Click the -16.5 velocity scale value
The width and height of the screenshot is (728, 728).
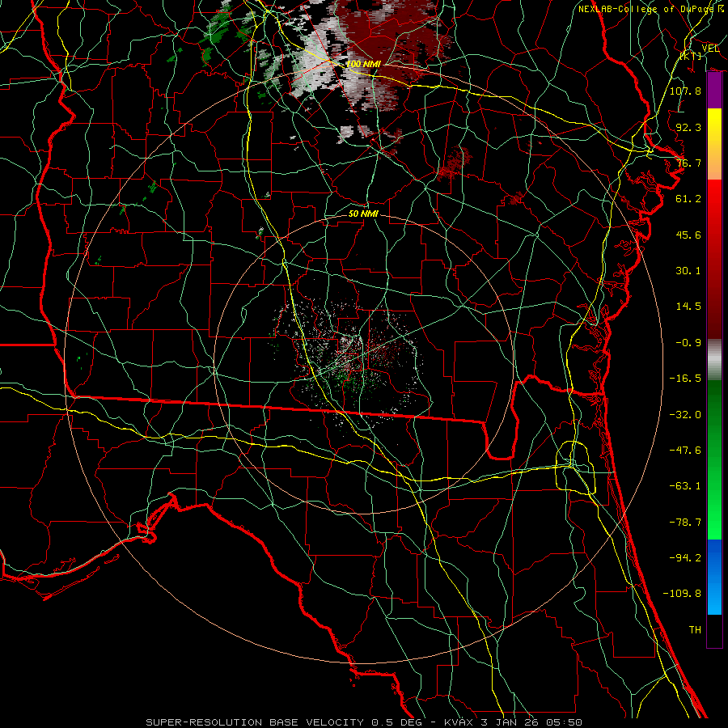point(685,379)
